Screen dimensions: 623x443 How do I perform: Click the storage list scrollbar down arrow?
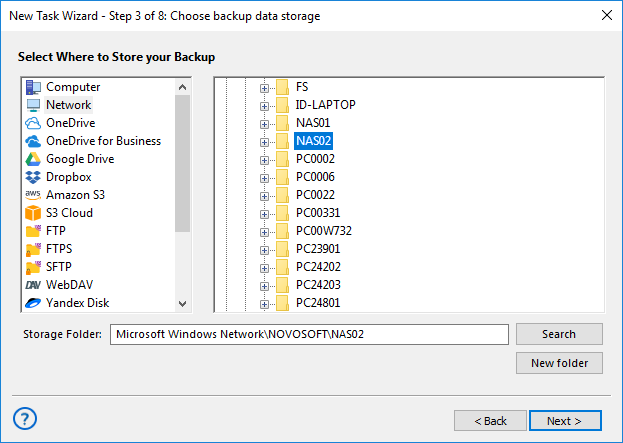pyautogui.click(x=182, y=303)
